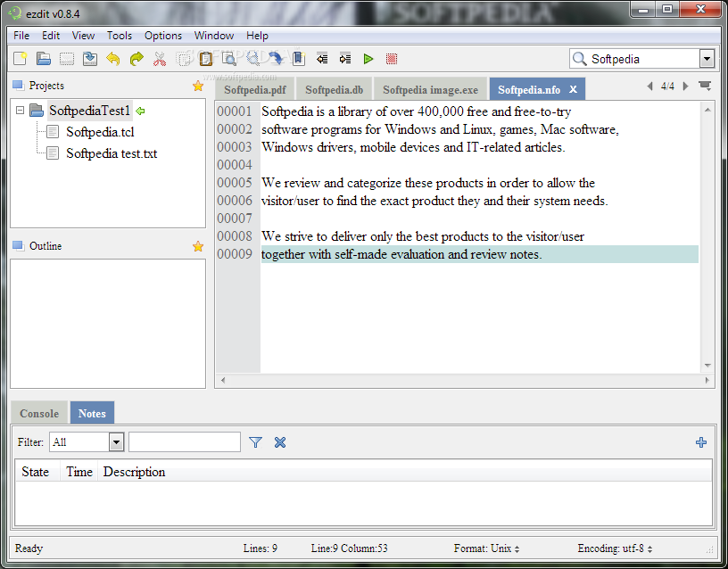The image size is (728, 569).
Task: Click line number 00005 in gutter
Action: pyautogui.click(x=235, y=183)
